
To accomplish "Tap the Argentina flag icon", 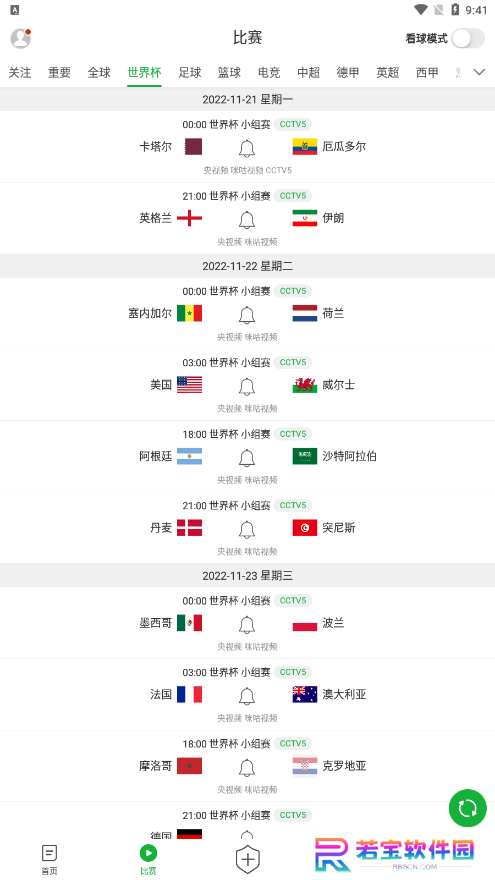I will 189,456.
